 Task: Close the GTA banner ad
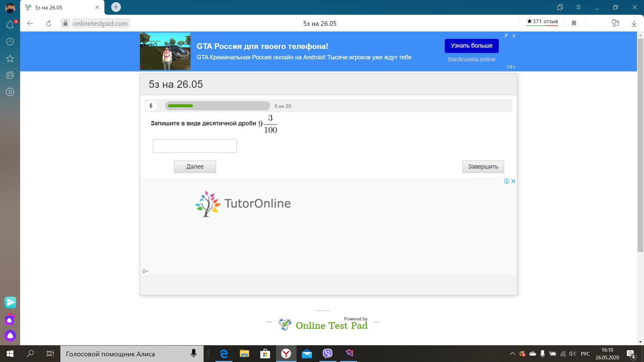coord(514,36)
